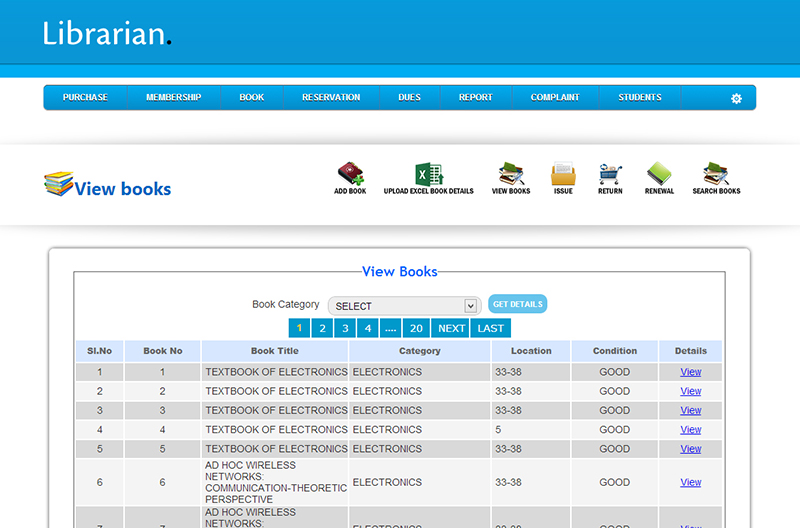Open the Complaint menu

coord(555,98)
